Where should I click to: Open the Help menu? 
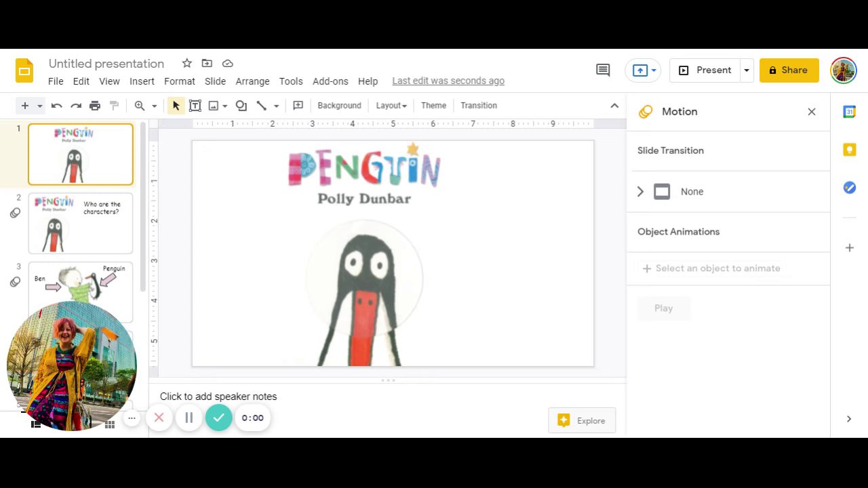click(x=368, y=81)
